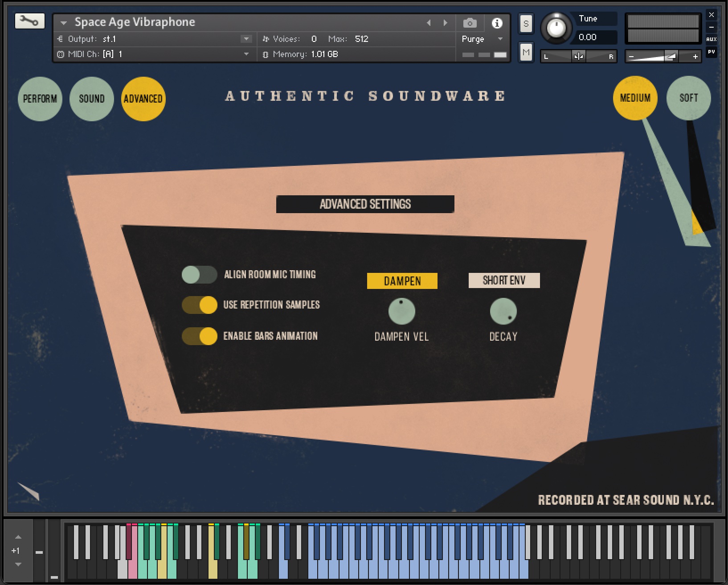The image size is (728, 585).
Task: Click the ADVANCED SETTINGS header label
Action: point(365,204)
